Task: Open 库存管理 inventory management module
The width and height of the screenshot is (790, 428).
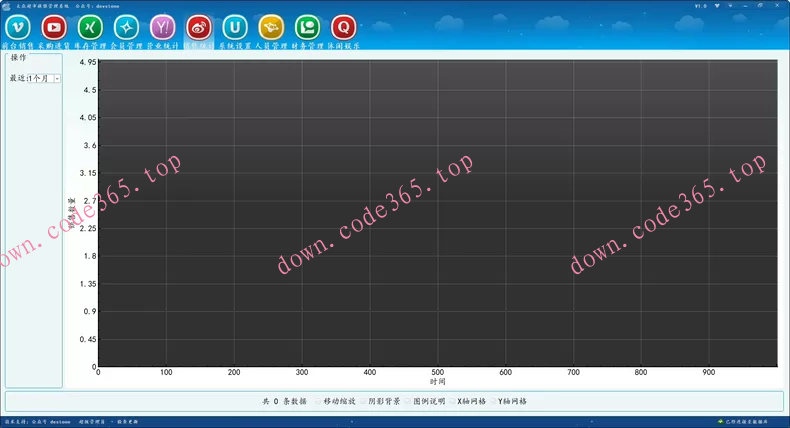Action: pos(90,27)
